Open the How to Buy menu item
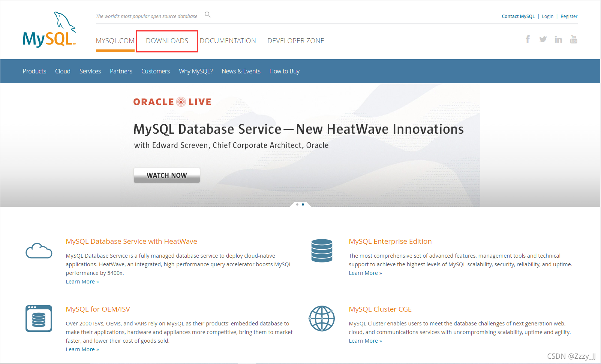This screenshot has height=364, width=601. point(285,71)
